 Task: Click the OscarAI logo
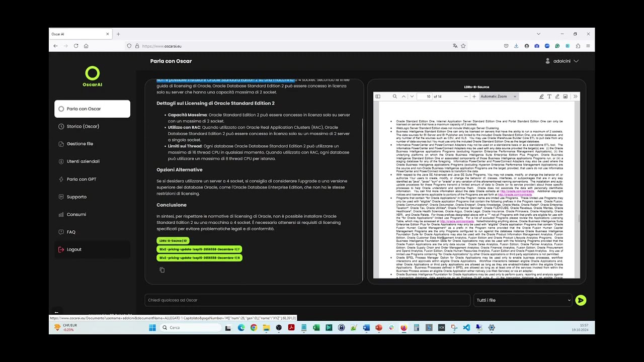click(x=92, y=77)
